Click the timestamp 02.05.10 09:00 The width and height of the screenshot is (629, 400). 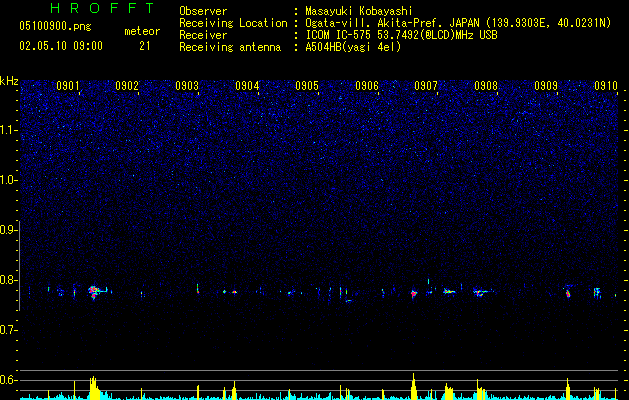pyautogui.click(x=61, y=46)
